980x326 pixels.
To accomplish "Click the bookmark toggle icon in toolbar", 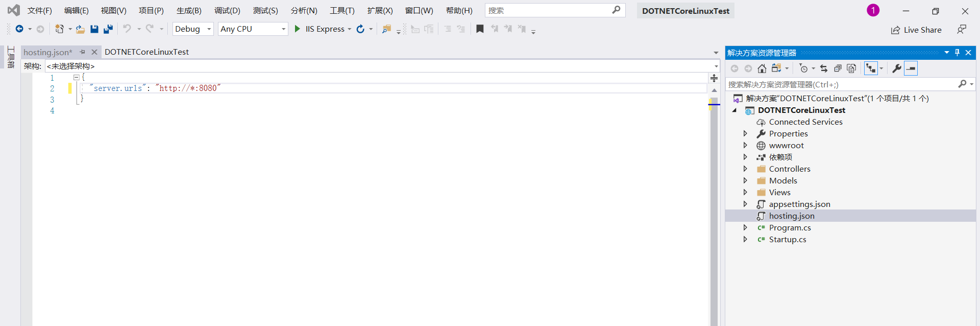I will [x=480, y=29].
